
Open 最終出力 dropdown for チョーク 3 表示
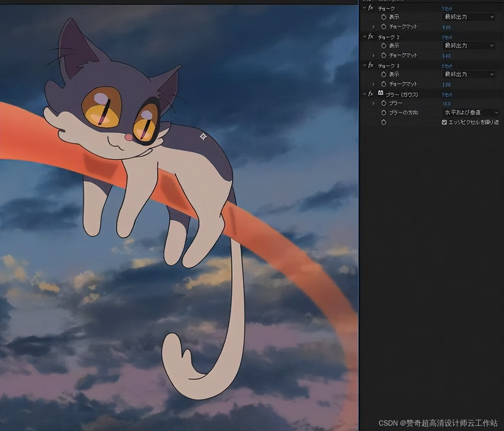pos(469,74)
